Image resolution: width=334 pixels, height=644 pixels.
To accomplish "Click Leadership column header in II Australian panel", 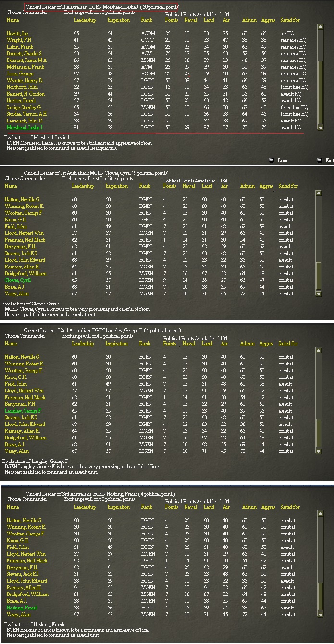I will pyautogui.click(x=85, y=20).
